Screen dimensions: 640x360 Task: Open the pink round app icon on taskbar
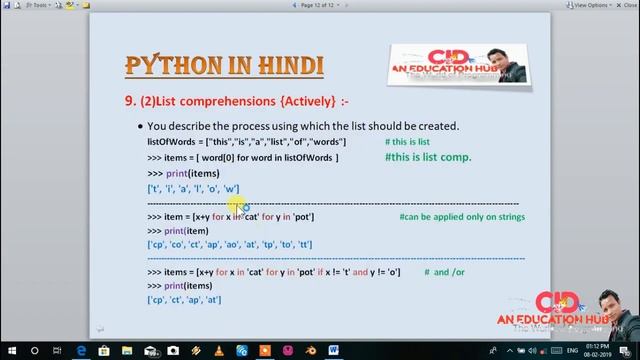point(288,351)
